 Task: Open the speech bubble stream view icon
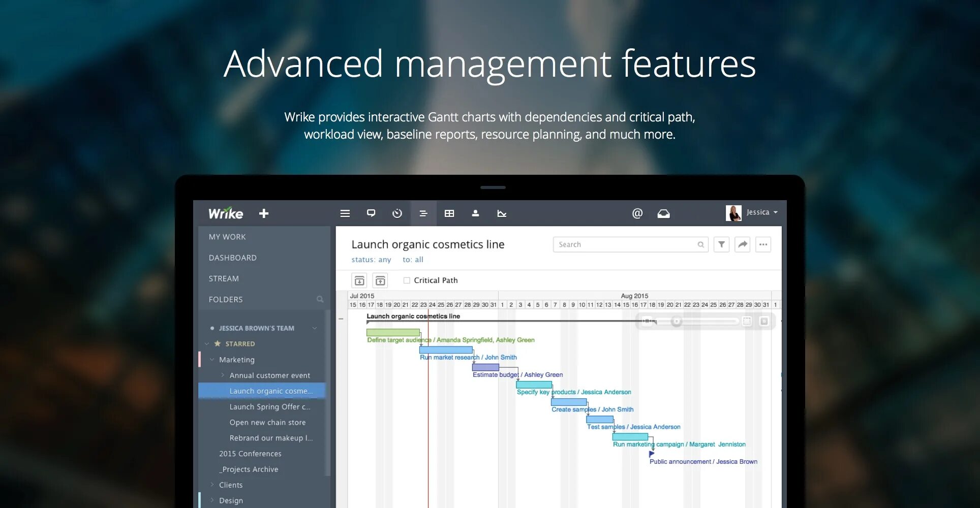tap(371, 213)
